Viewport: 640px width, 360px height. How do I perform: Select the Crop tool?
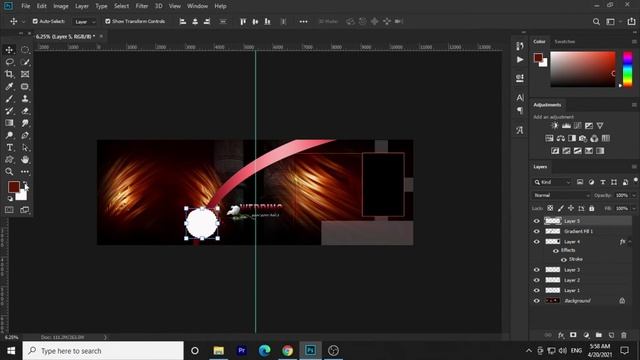click(9, 74)
